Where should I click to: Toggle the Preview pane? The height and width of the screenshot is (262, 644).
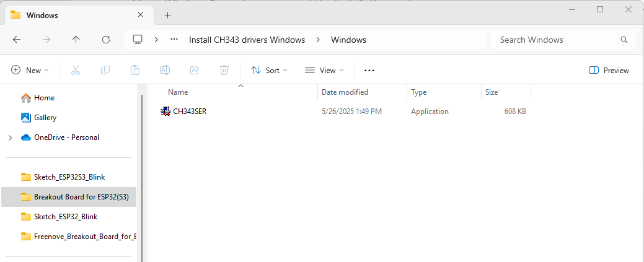coord(609,70)
